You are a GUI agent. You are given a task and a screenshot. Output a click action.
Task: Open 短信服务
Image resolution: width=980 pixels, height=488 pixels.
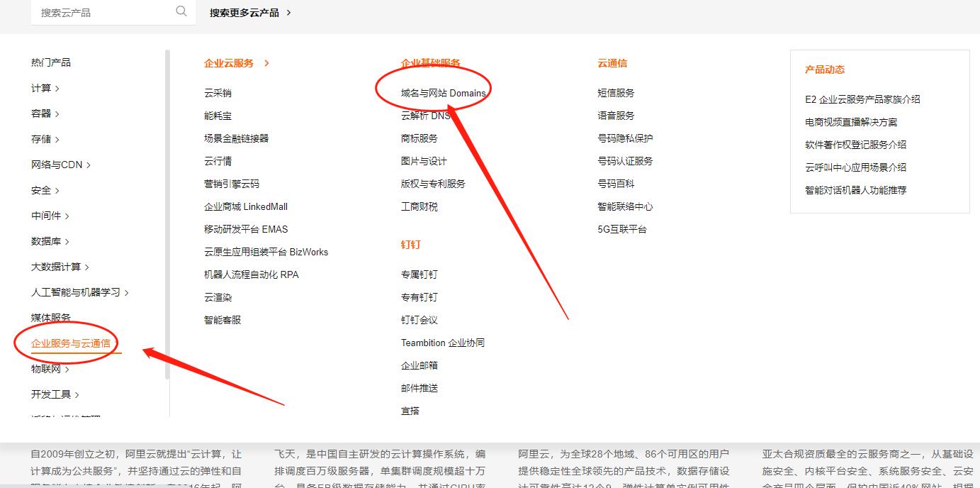pyautogui.click(x=614, y=92)
